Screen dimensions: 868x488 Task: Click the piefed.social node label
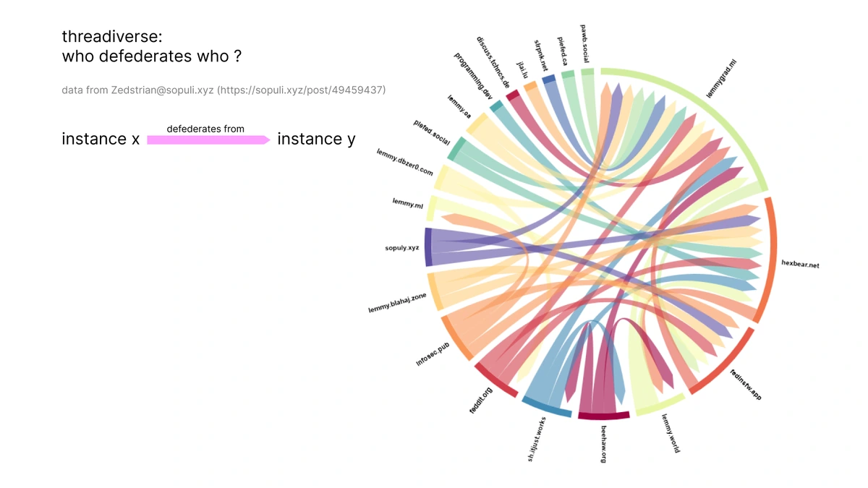point(432,132)
